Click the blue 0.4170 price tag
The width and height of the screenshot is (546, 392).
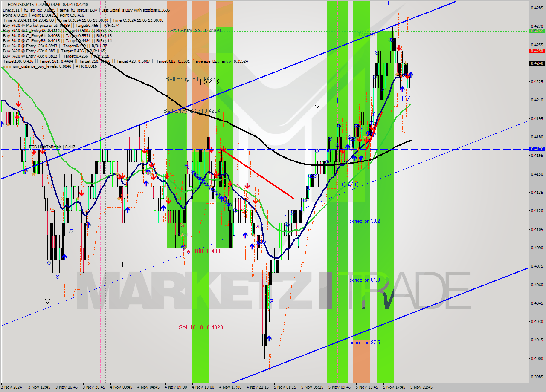(536, 149)
